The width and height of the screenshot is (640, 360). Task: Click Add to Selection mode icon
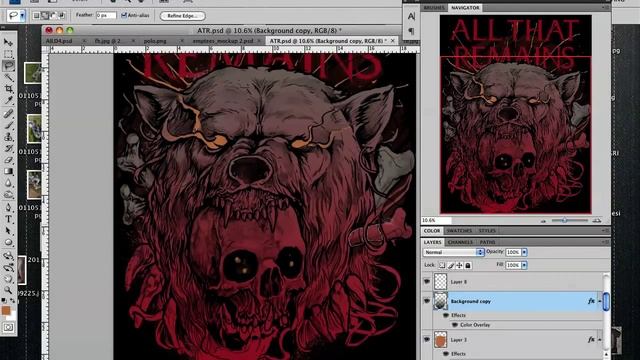[44, 16]
